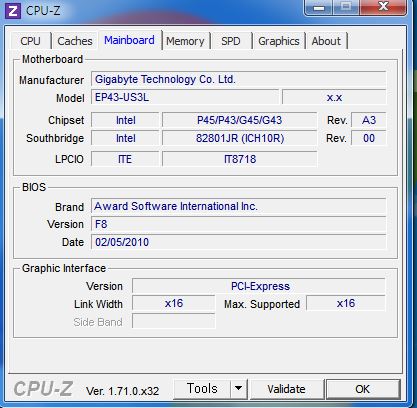417x408 pixels.
Task: Open the Tools dropdown arrow
Action: (239, 388)
